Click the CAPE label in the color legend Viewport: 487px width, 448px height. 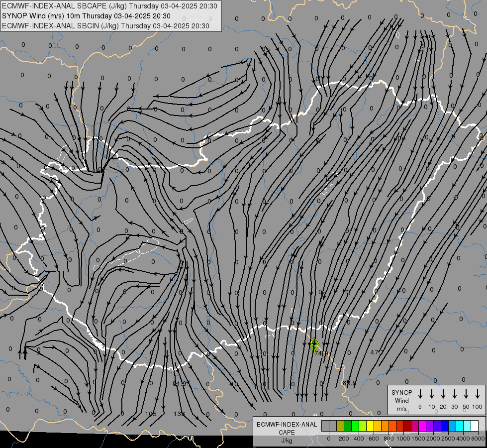click(x=287, y=433)
